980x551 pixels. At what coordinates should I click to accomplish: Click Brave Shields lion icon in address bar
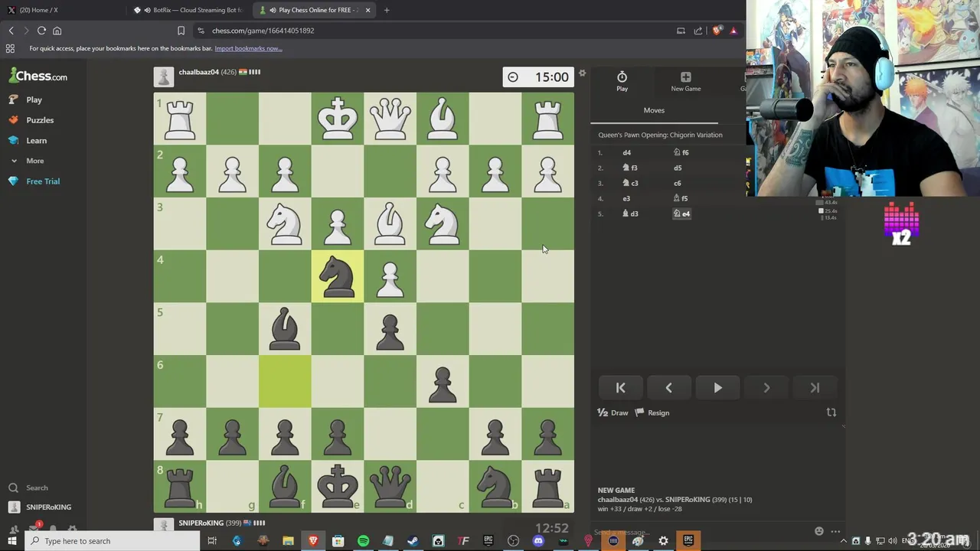pos(717,31)
